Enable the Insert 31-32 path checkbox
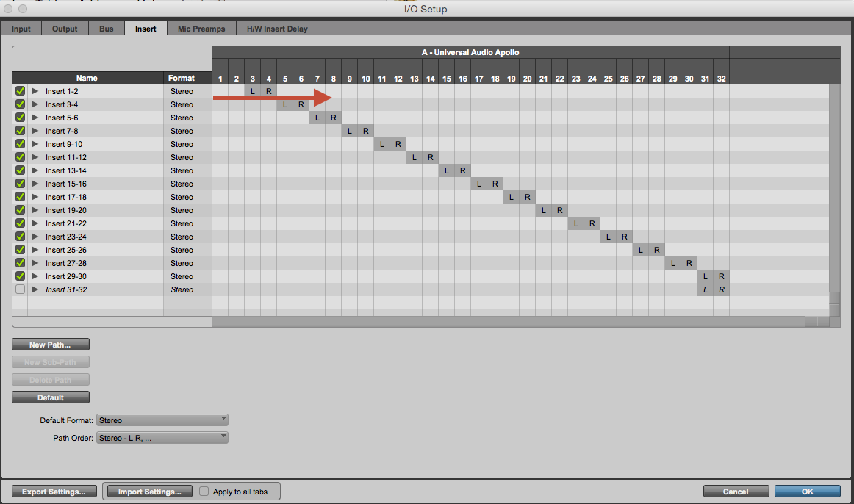Image resolution: width=854 pixels, height=504 pixels. click(x=20, y=289)
